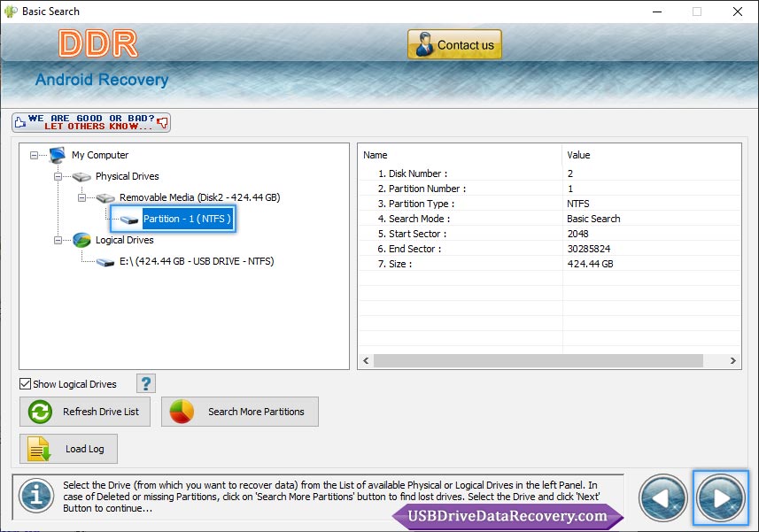Click the Refresh Drive List button

pyautogui.click(x=85, y=412)
